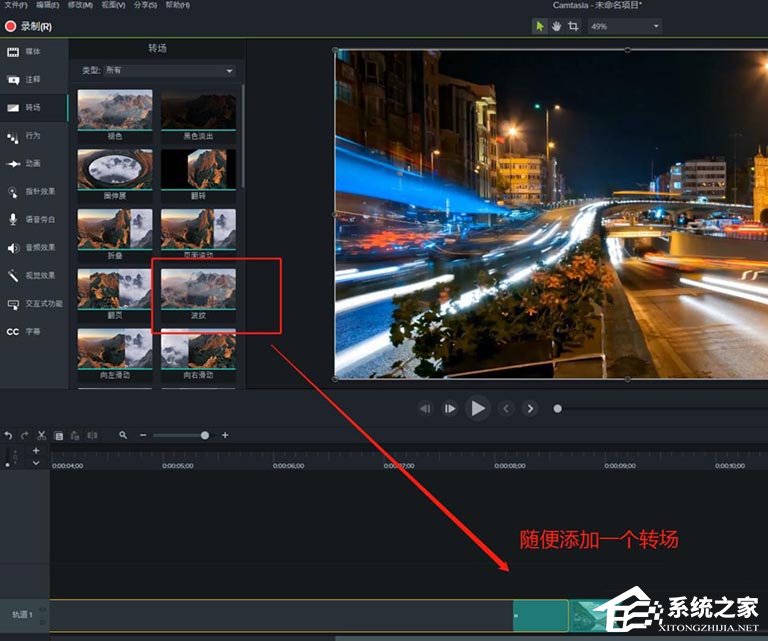The width and height of the screenshot is (768, 641).
Task: Expand the track options chevron
Action: pyautogui.click(x=36, y=463)
